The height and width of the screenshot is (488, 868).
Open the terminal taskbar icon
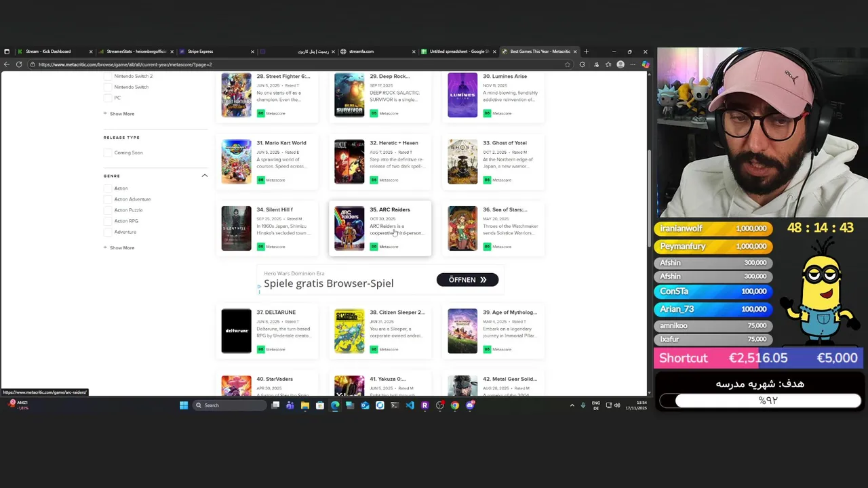[x=395, y=405]
